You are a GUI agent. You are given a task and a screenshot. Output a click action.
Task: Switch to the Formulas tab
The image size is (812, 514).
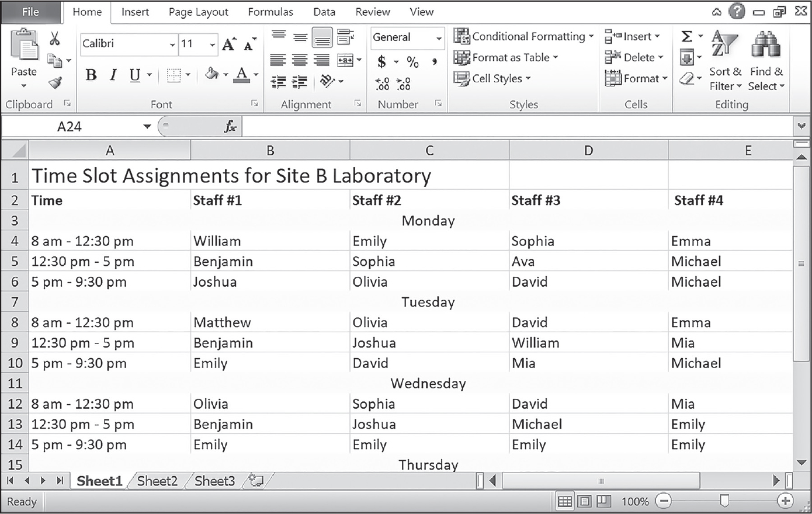pyautogui.click(x=270, y=12)
